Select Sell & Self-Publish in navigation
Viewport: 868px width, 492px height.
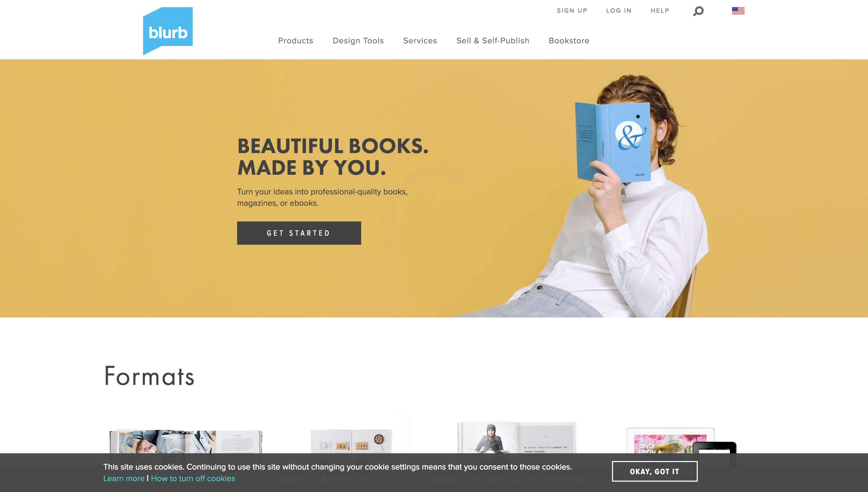pyautogui.click(x=493, y=41)
